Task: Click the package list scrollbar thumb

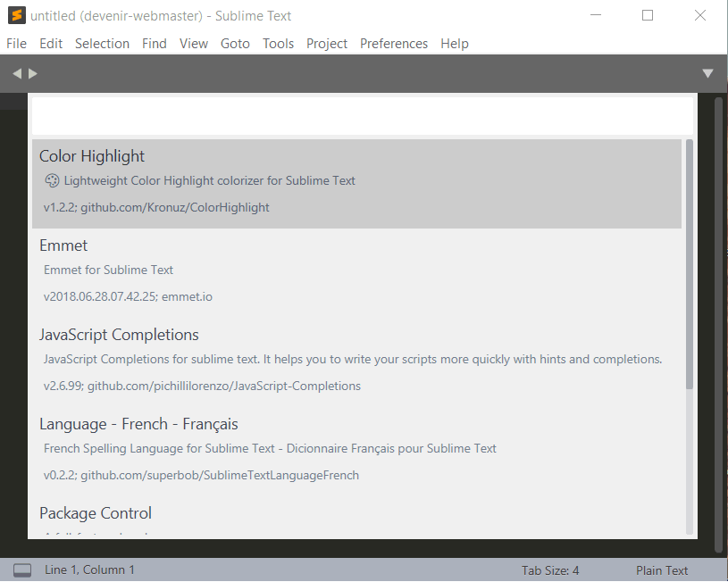Action: pos(690,264)
